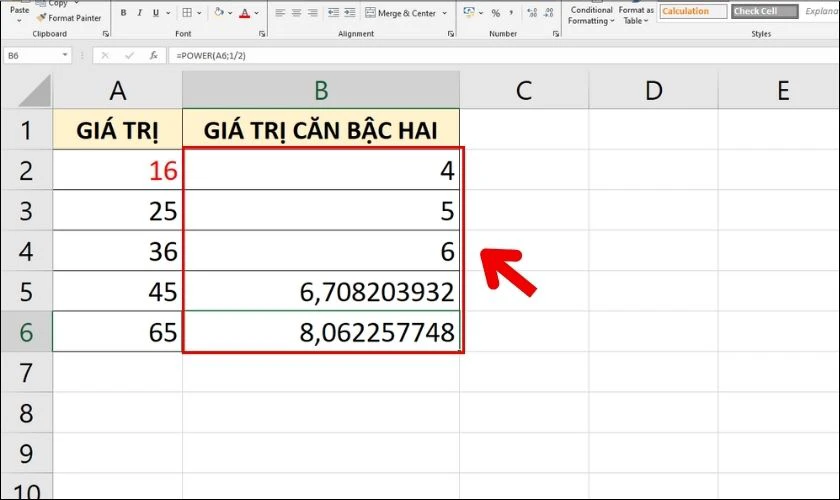
Task: Select row 8 header
Action: point(26,413)
